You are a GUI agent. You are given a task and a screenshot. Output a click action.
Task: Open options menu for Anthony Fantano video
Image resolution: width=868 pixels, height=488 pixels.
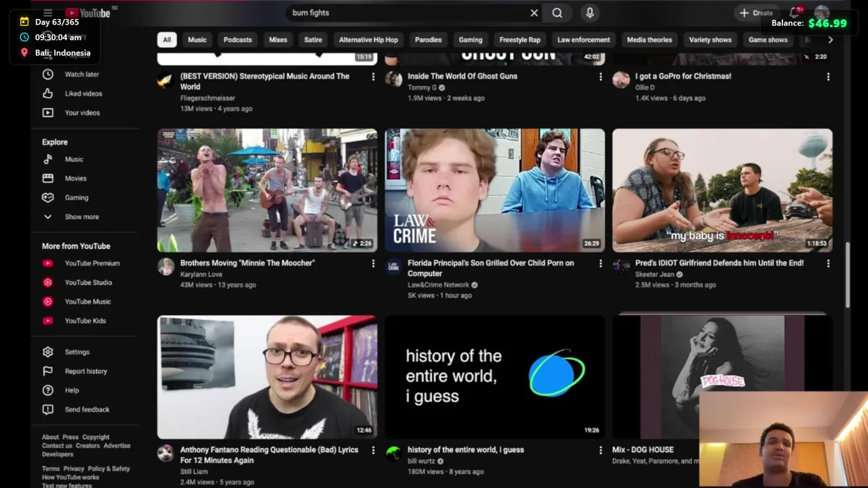(x=373, y=450)
